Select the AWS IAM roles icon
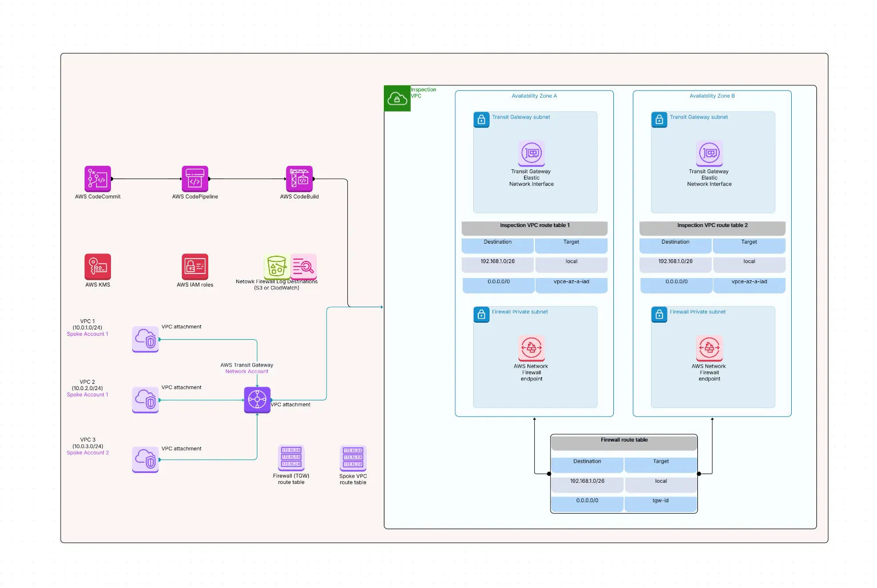Image resolution: width=877 pixels, height=588 pixels. (x=195, y=267)
